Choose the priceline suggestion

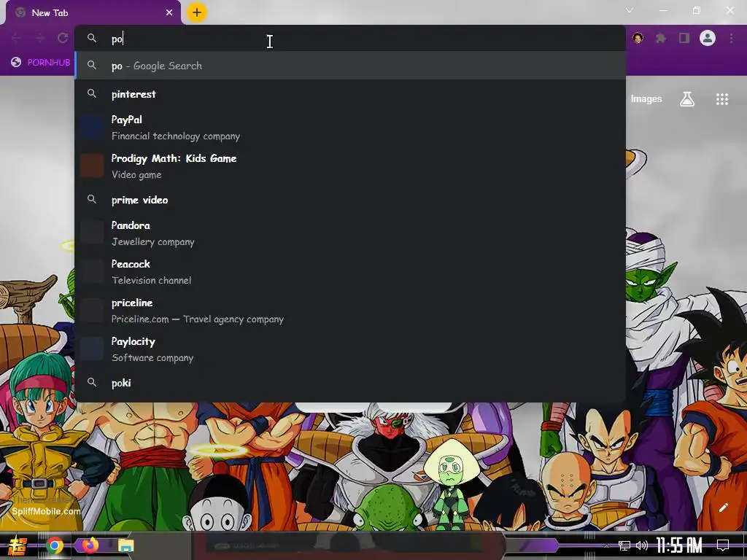coord(350,311)
